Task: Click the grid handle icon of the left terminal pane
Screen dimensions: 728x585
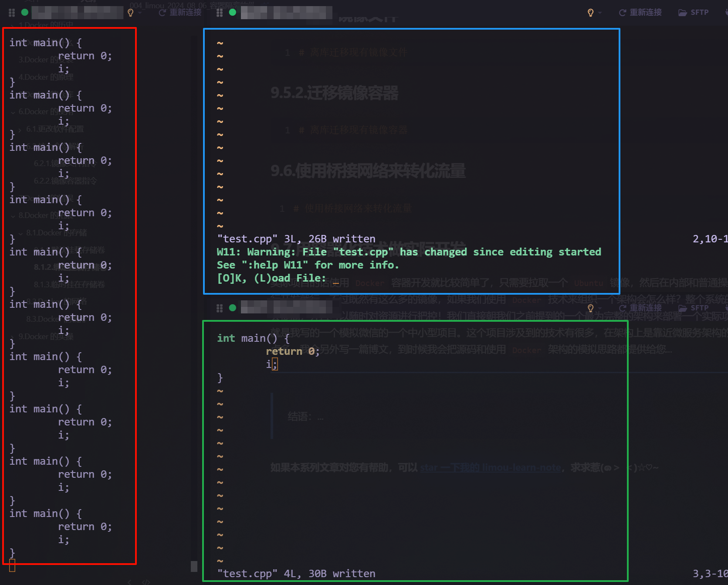Action: (12, 13)
